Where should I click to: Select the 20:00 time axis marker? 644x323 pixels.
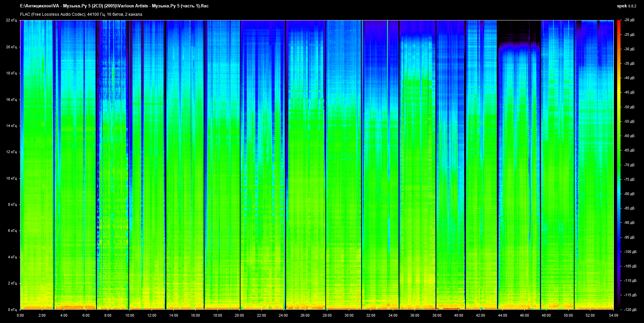239,315
